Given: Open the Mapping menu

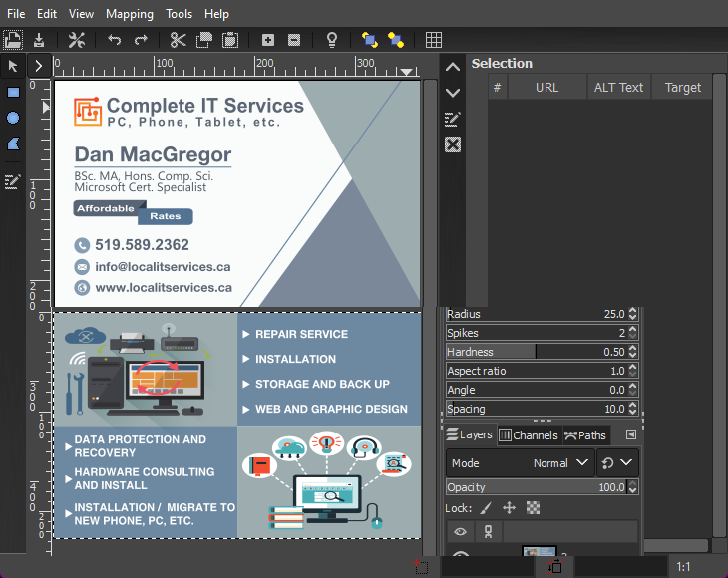Looking at the screenshot, I should point(130,14).
